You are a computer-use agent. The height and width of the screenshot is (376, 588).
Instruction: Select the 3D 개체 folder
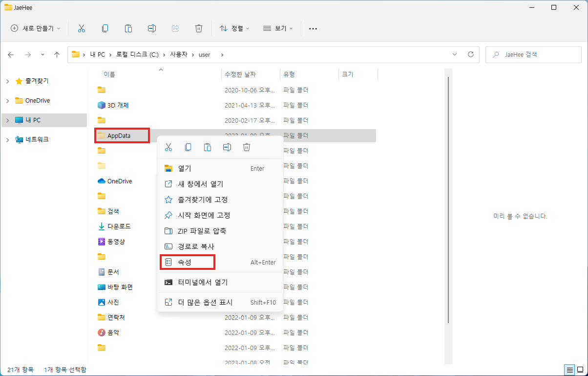pyautogui.click(x=118, y=105)
